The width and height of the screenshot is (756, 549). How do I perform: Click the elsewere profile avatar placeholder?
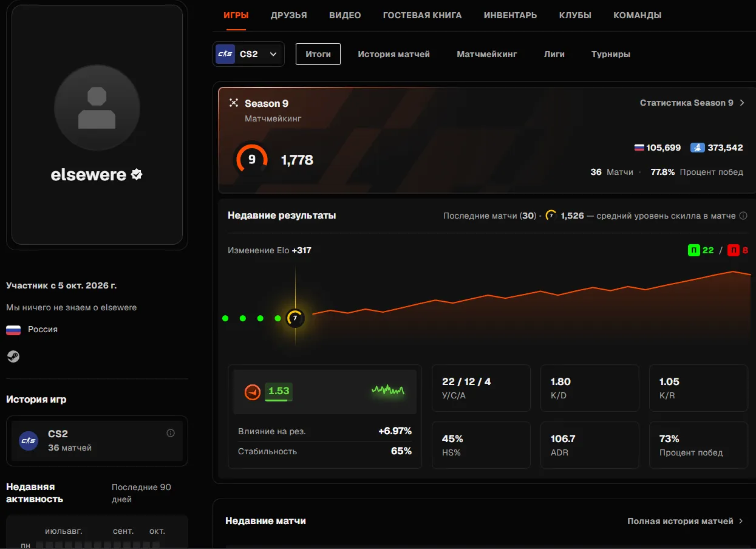(97, 107)
